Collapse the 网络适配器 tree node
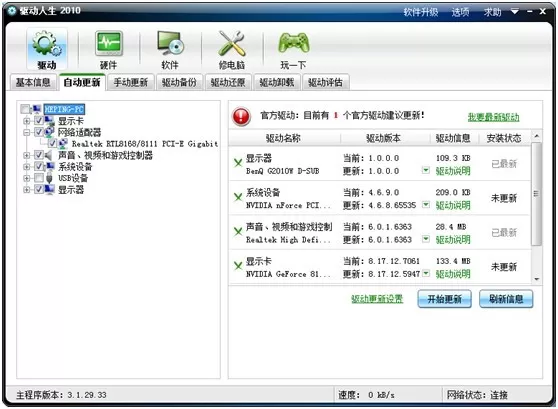This screenshot has width=558, height=409. pos(26,132)
